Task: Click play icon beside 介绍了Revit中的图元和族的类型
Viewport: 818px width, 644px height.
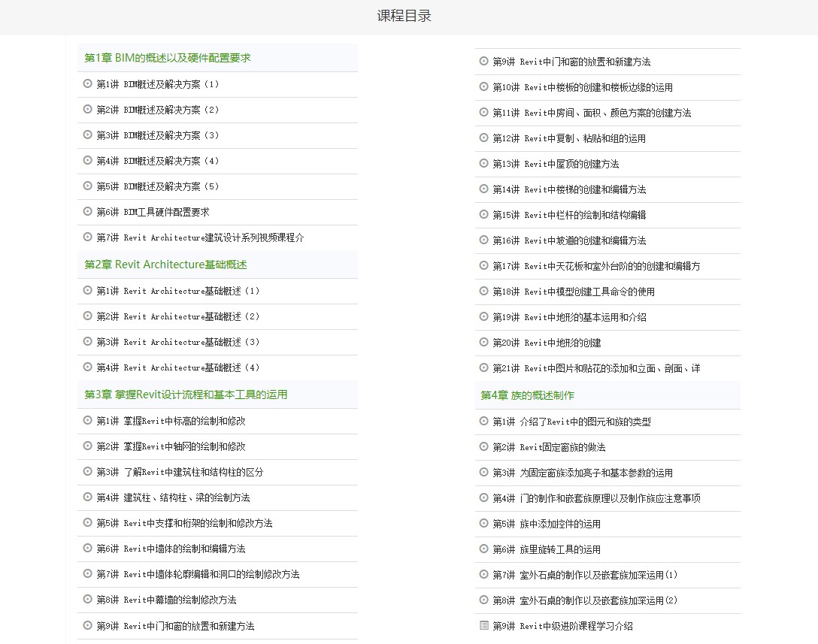Action: (x=483, y=421)
